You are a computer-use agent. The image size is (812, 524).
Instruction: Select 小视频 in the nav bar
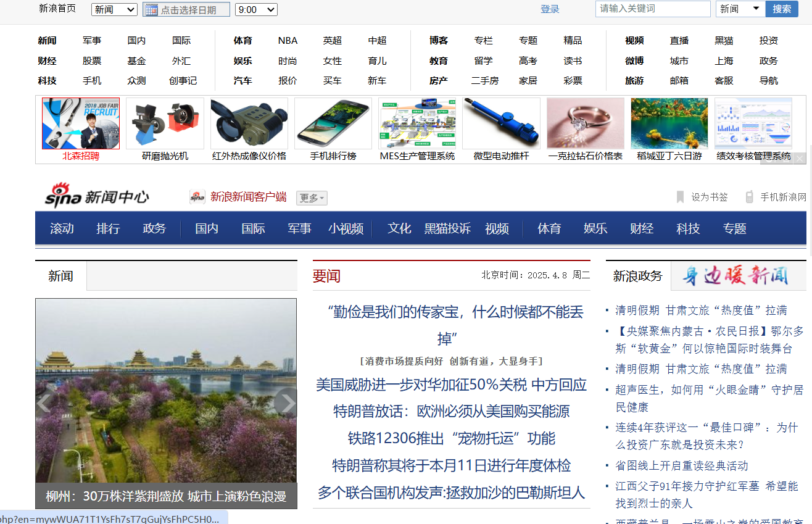(346, 228)
